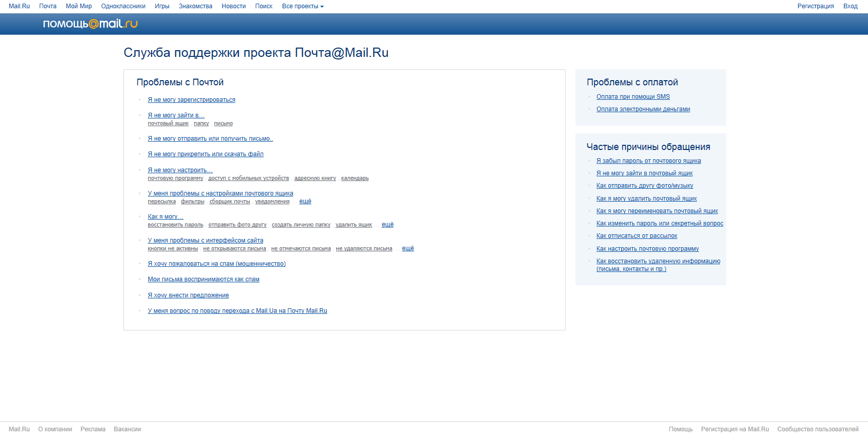Select the 'адресную книгу' sublink
The width and height of the screenshot is (868, 437).
pyautogui.click(x=315, y=178)
